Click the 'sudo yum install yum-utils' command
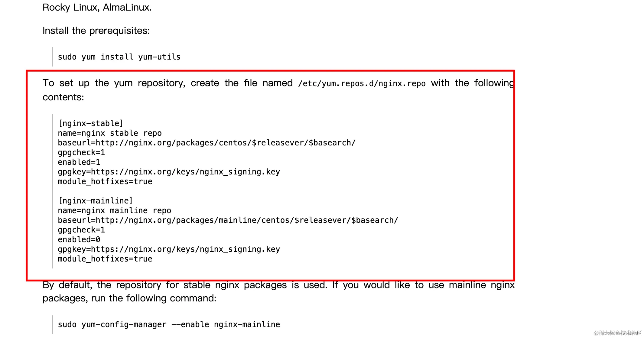The image size is (644, 338). 119,57
